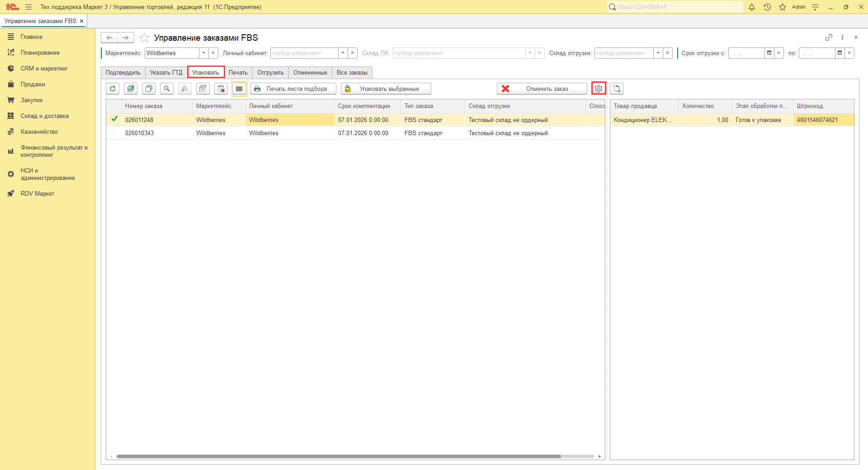Click the Отменить заказ button

pos(542,89)
